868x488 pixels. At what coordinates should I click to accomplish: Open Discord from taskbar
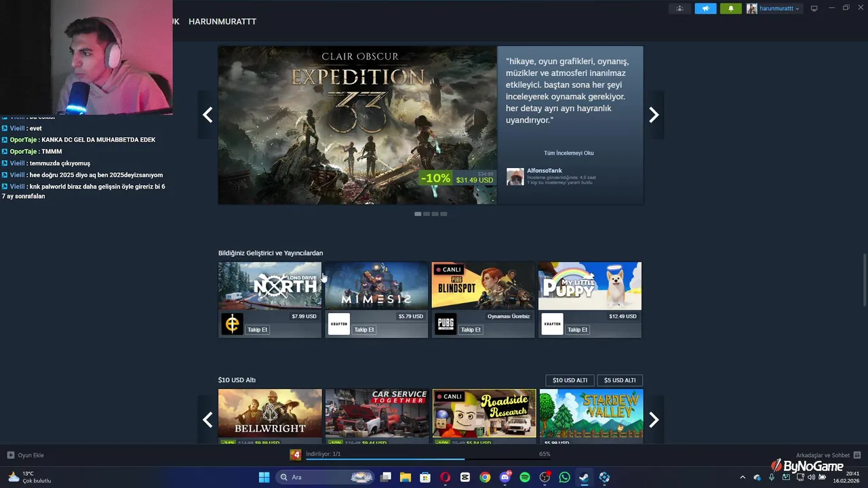[x=505, y=477]
